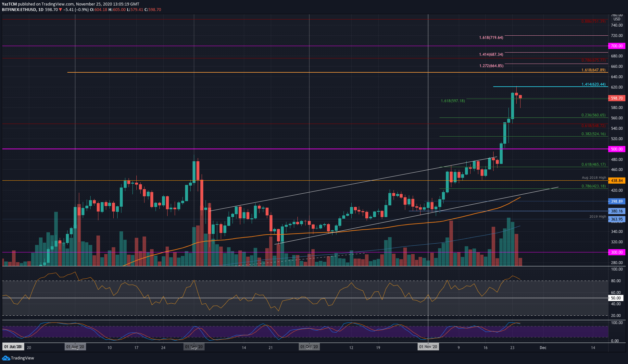This screenshot has width=628, height=364.
Task: Click the L:579.41 low value
Action: click(135, 10)
